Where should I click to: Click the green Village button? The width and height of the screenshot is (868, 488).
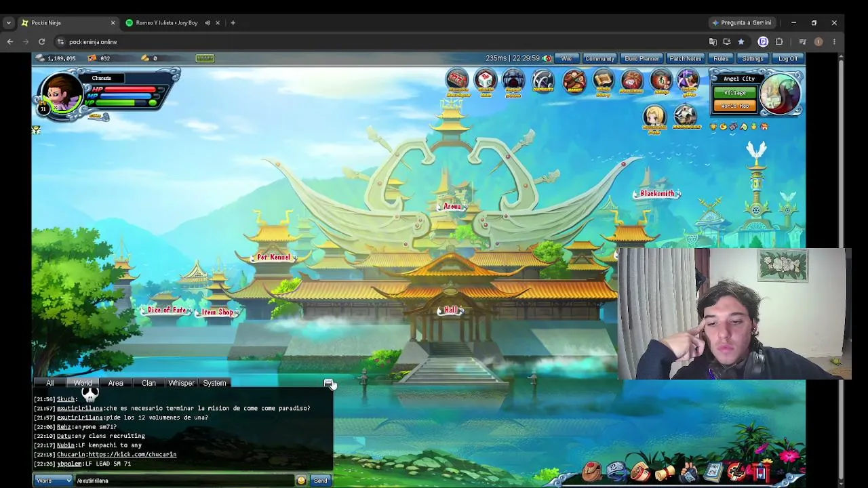735,93
